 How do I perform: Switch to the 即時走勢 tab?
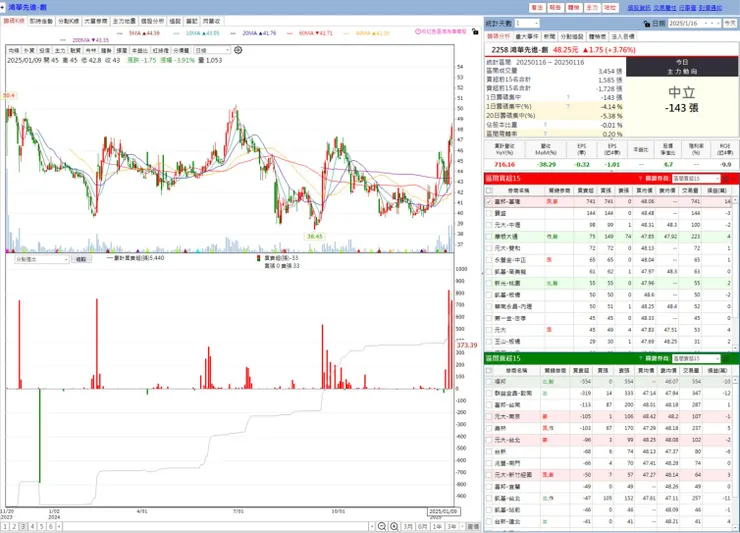[x=41, y=21]
